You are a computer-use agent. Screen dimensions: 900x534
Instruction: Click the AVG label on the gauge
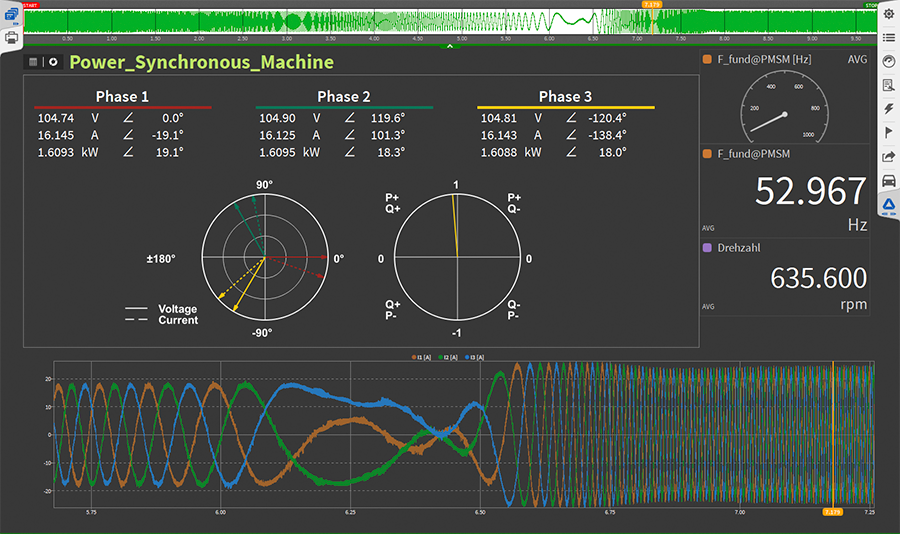point(857,60)
